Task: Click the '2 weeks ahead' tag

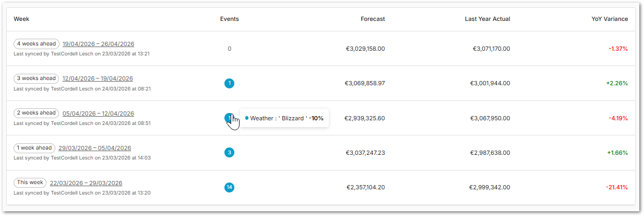Action: (x=36, y=113)
